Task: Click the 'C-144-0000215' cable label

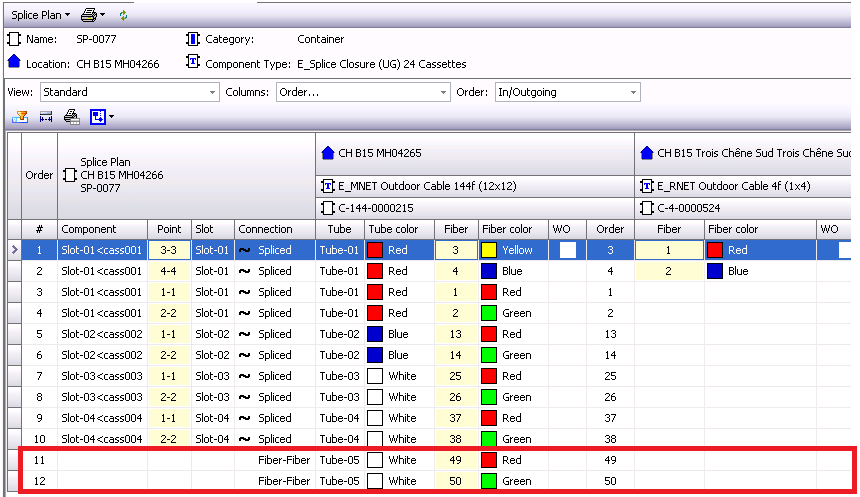Action: click(x=376, y=208)
